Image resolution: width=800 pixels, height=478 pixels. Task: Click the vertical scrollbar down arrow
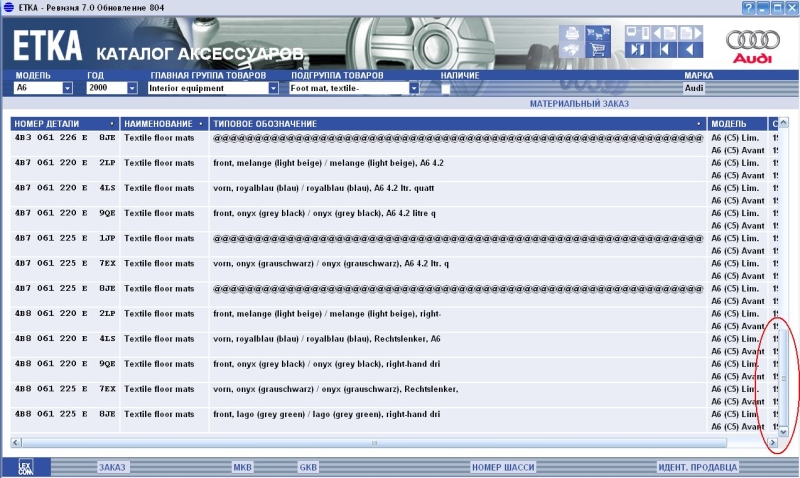coord(784,432)
